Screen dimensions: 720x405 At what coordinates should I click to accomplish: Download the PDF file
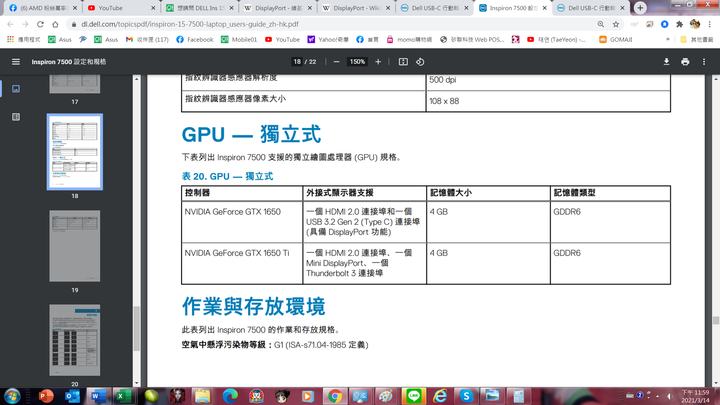tap(666, 62)
